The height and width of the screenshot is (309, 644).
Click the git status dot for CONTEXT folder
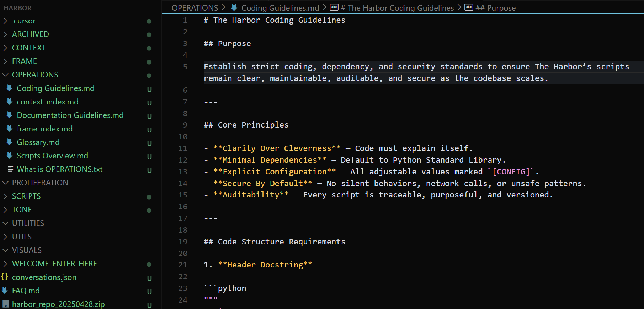click(x=149, y=48)
